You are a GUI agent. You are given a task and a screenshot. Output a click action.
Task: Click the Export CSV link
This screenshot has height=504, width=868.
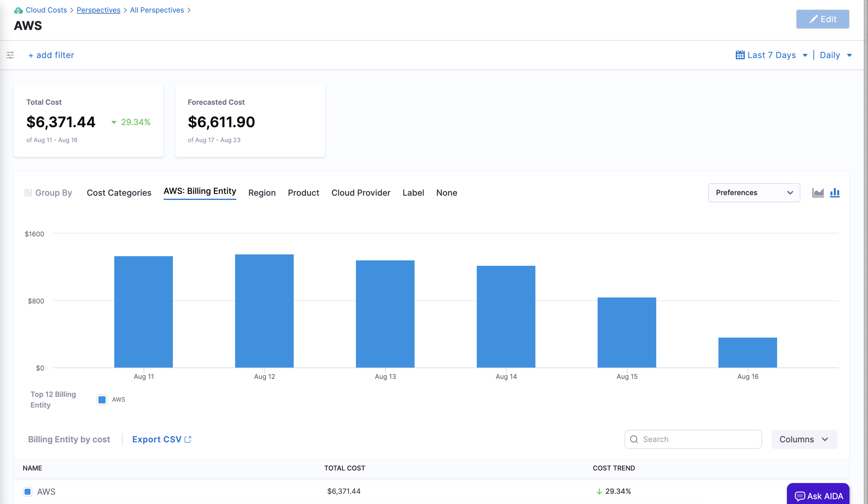point(162,439)
